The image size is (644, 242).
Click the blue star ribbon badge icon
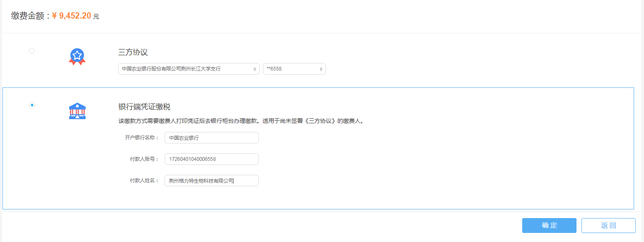pyautogui.click(x=77, y=57)
